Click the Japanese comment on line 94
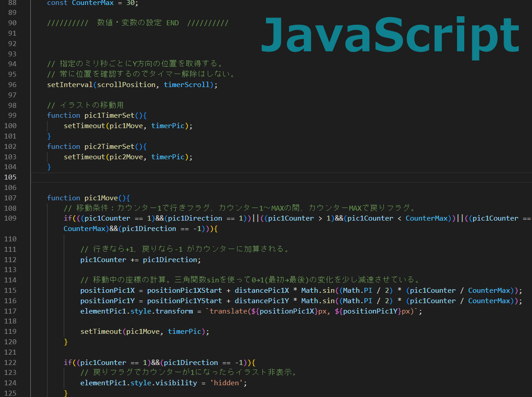The width and height of the screenshot is (532, 397). 135,64
